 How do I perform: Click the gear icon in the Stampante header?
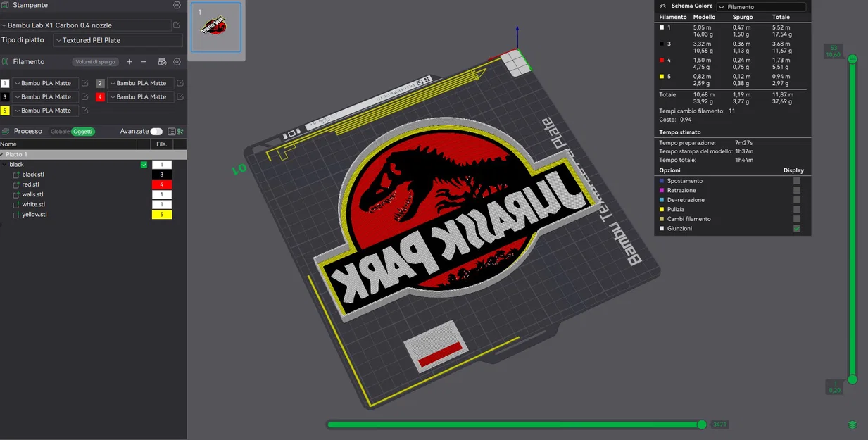tap(175, 5)
